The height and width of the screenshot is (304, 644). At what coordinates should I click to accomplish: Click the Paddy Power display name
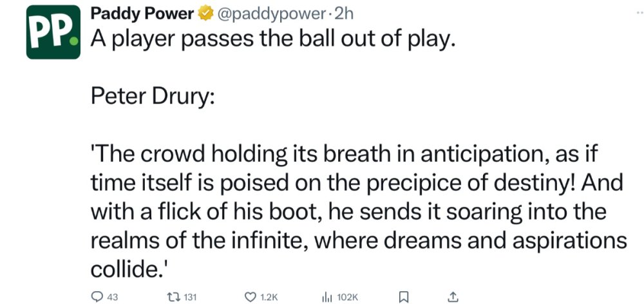[142, 13]
